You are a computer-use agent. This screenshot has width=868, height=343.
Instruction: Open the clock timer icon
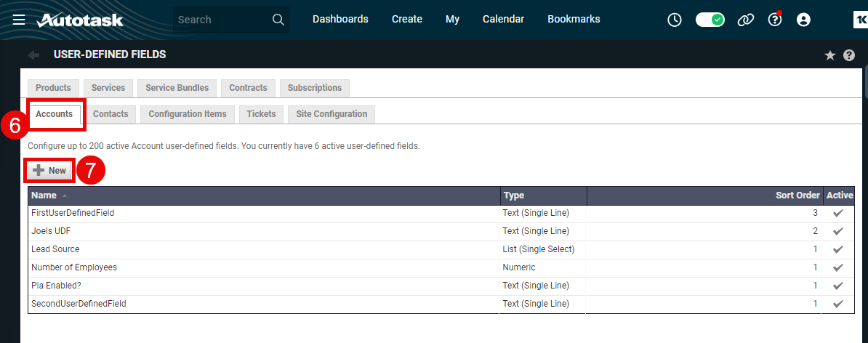point(674,20)
